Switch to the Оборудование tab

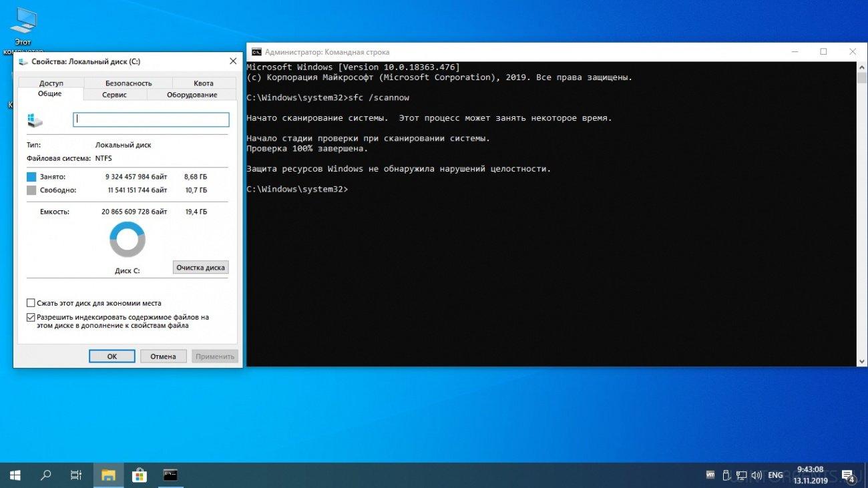[192, 95]
